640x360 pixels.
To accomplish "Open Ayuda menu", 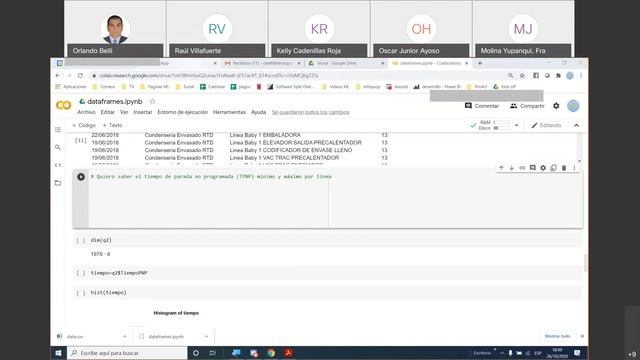I will (258, 112).
